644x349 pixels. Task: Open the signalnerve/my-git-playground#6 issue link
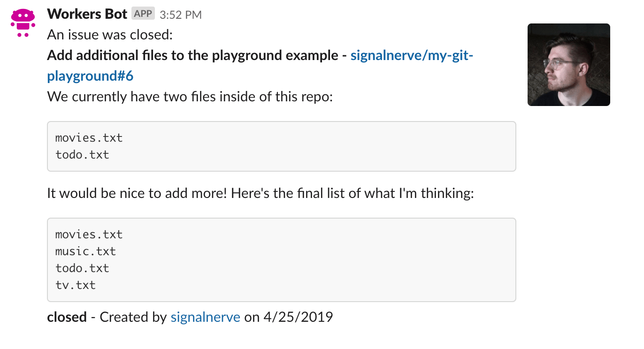pos(412,55)
